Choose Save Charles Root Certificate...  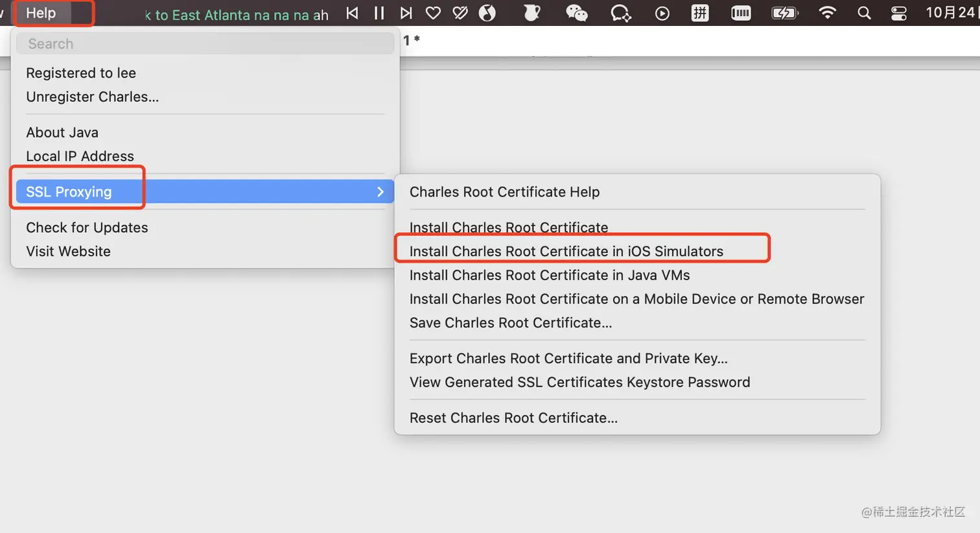[x=510, y=323]
